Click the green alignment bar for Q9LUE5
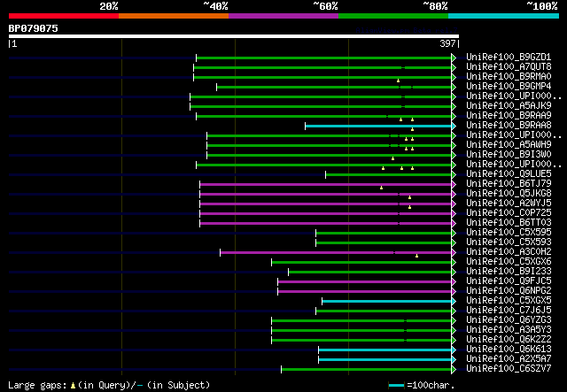The image size is (567, 392). (388, 175)
